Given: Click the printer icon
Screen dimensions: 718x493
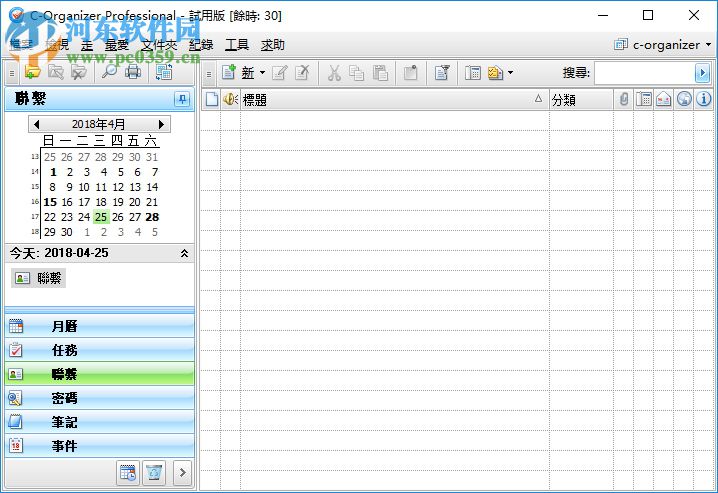Looking at the screenshot, I should (x=133, y=72).
